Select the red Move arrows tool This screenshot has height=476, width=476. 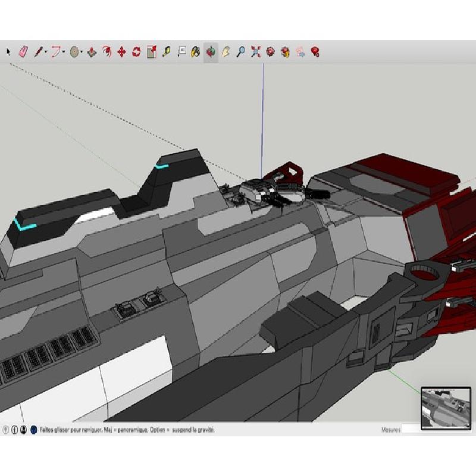click(121, 52)
